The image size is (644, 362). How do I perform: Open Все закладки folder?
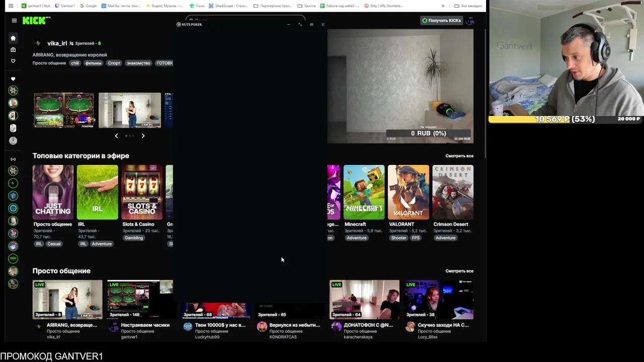(x=467, y=6)
